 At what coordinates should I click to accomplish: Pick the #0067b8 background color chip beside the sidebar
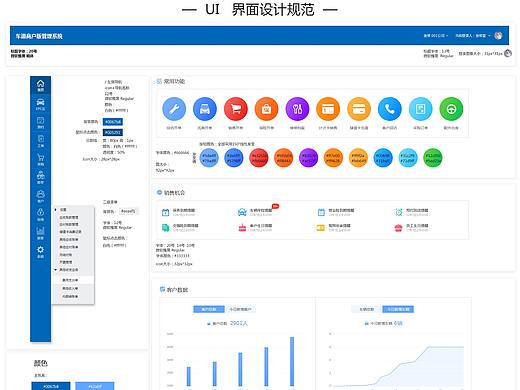point(113,122)
